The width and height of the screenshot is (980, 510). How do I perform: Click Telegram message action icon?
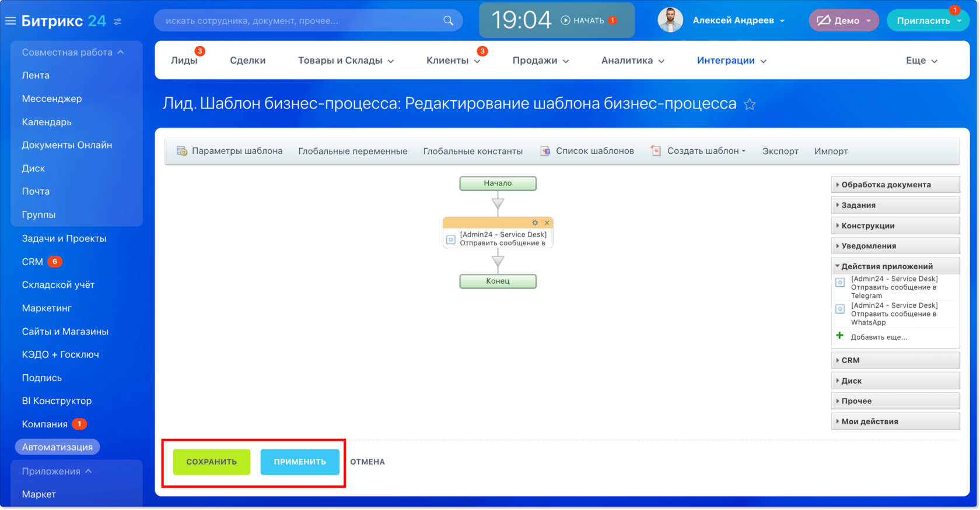pyautogui.click(x=840, y=283)
